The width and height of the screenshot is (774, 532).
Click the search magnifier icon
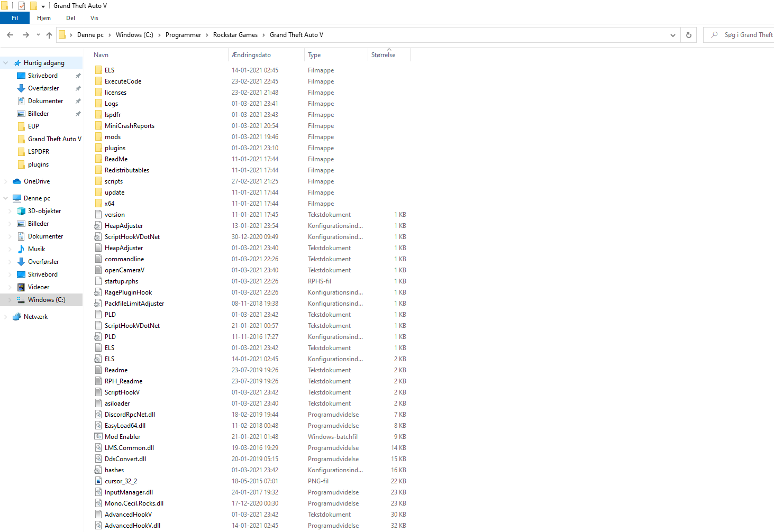714,35
